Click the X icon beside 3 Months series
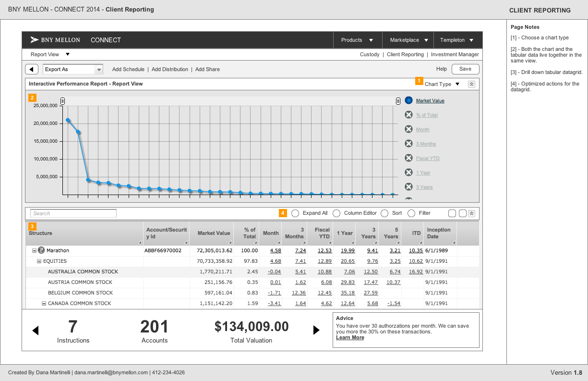The width and height of the screenshot is (588, 381). 408,144
